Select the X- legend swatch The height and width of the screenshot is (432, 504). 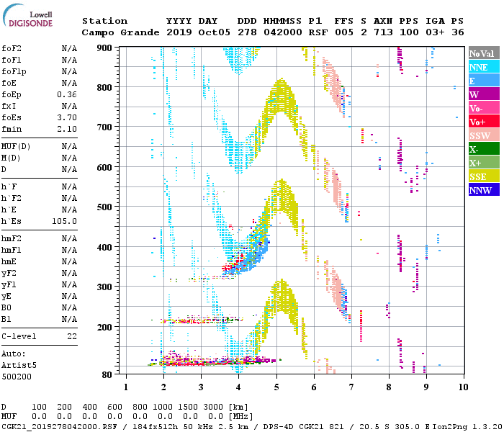coord(484,149)
